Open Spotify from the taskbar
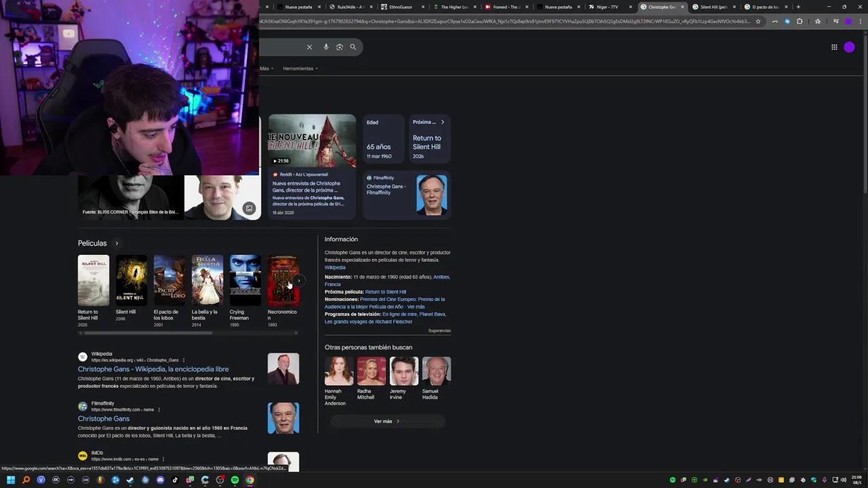 pos(235,480)
